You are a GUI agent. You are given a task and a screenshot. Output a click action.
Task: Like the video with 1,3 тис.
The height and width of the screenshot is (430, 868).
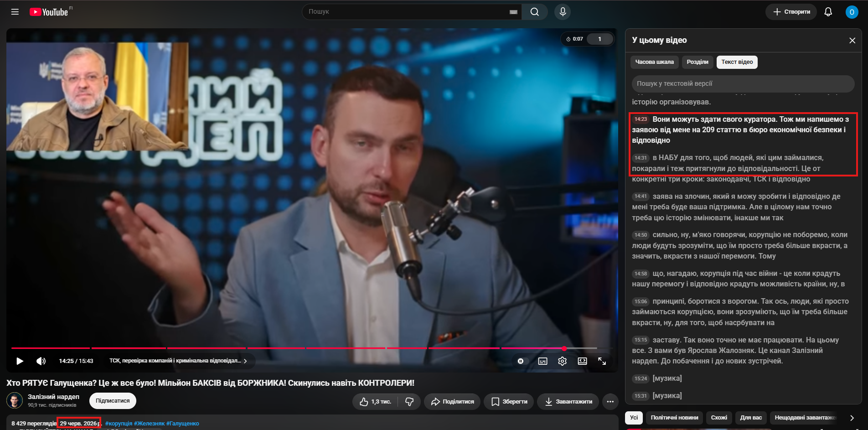point(375,402)
